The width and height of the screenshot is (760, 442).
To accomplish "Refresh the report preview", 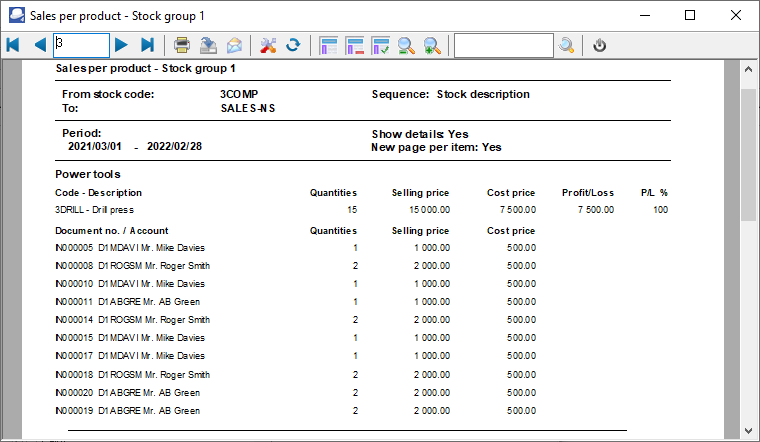I will click(293, 45).
